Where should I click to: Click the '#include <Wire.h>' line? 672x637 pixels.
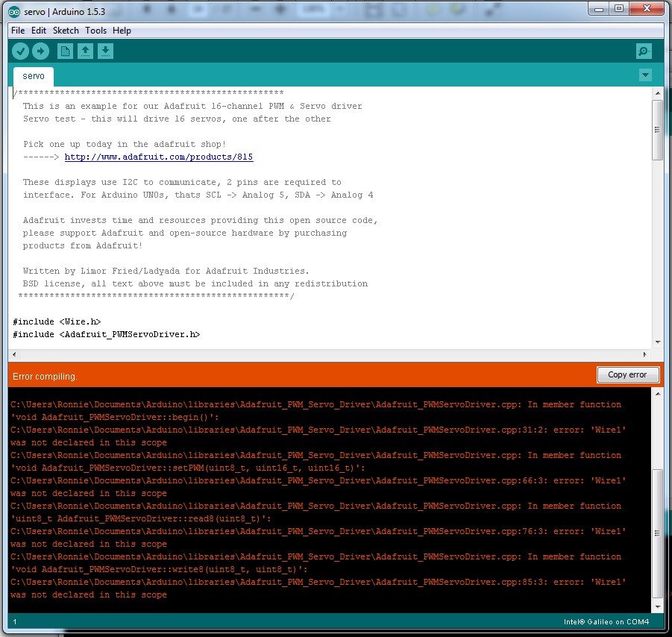coord(57,321)
